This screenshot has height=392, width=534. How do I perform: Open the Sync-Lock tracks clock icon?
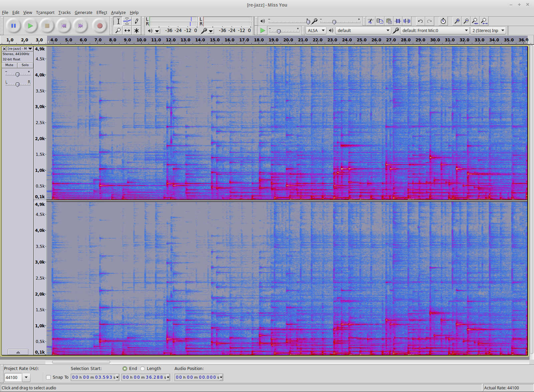[x=443, y=21]
